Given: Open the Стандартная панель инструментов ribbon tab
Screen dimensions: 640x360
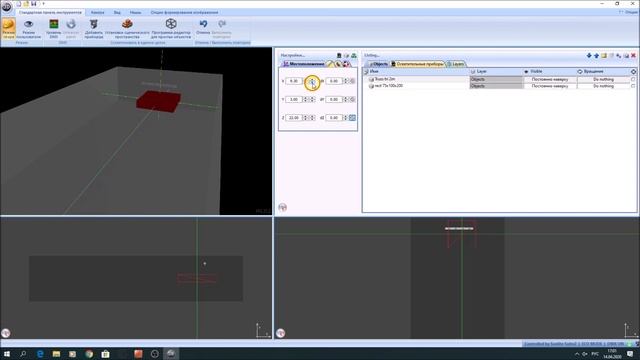Looking at the screenshot, I should (x=50, y=13).
